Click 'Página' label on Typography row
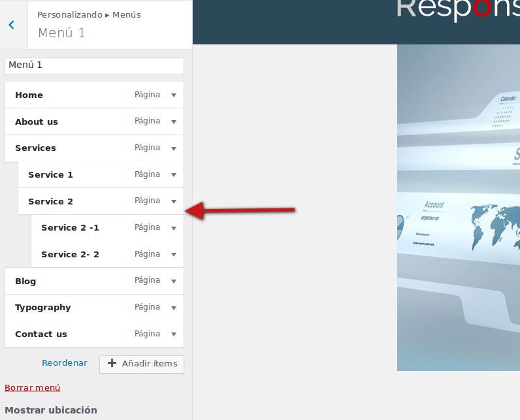Viewport: 520px width, 420px height. (x=147, y=307)
